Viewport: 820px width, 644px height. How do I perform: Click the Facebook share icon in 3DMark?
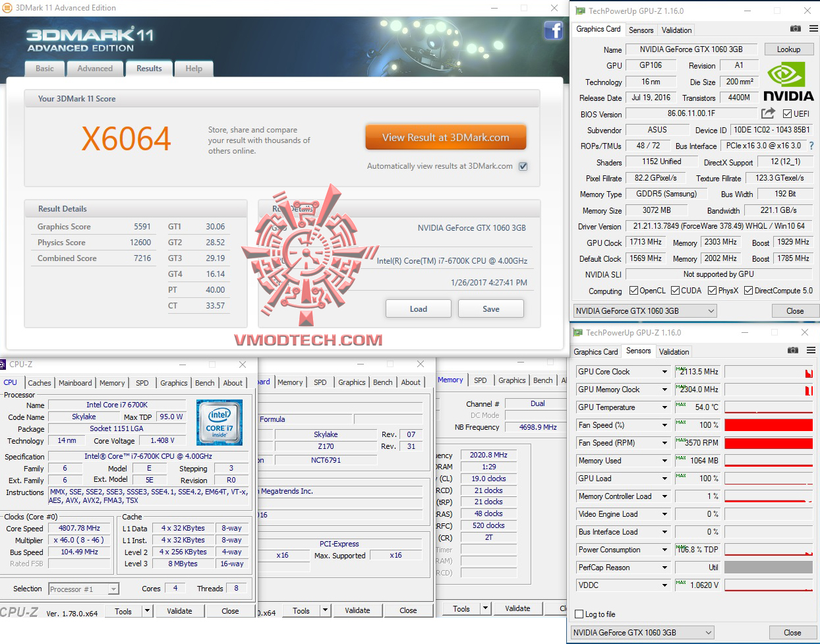(x=553, y=30)
